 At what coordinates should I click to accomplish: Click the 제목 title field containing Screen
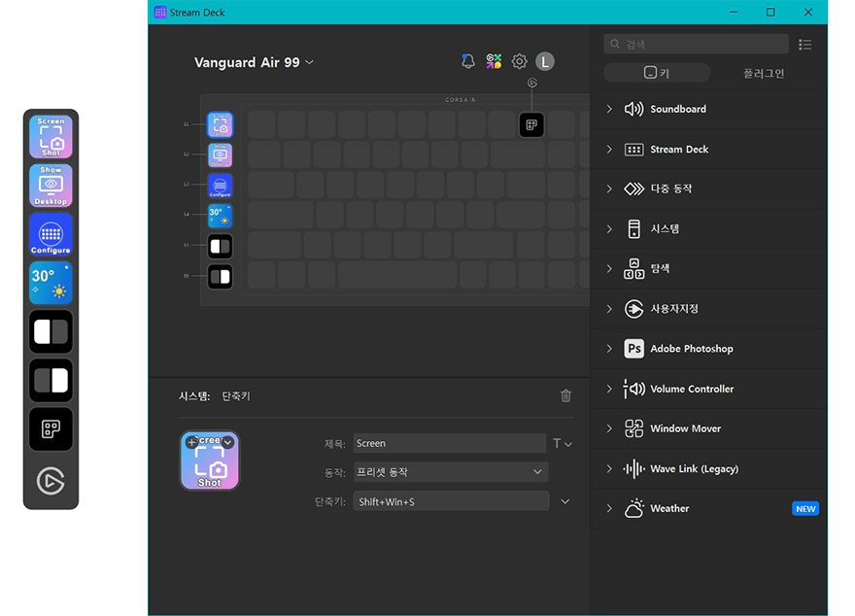tap(449, 443)
